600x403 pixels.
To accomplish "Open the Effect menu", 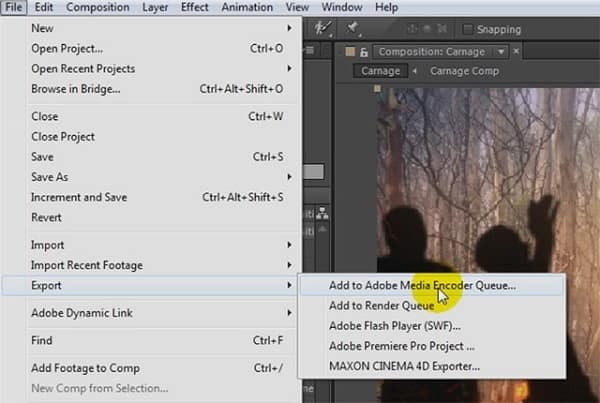I will coord(194,7).
